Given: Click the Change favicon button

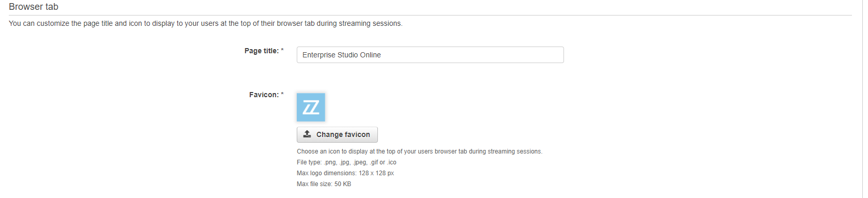Looking at the screenshot, I should coord(337,134).
